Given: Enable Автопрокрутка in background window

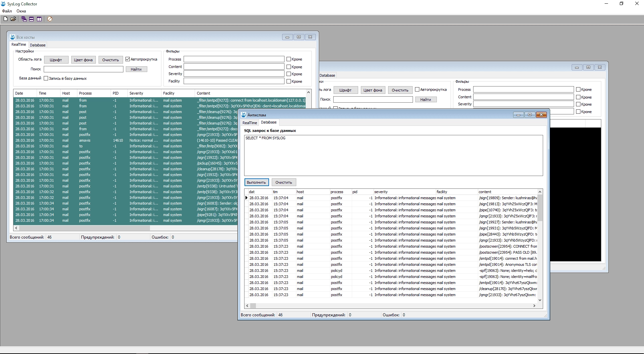Looking at the screenshot, I should click(x=417, y=90).
